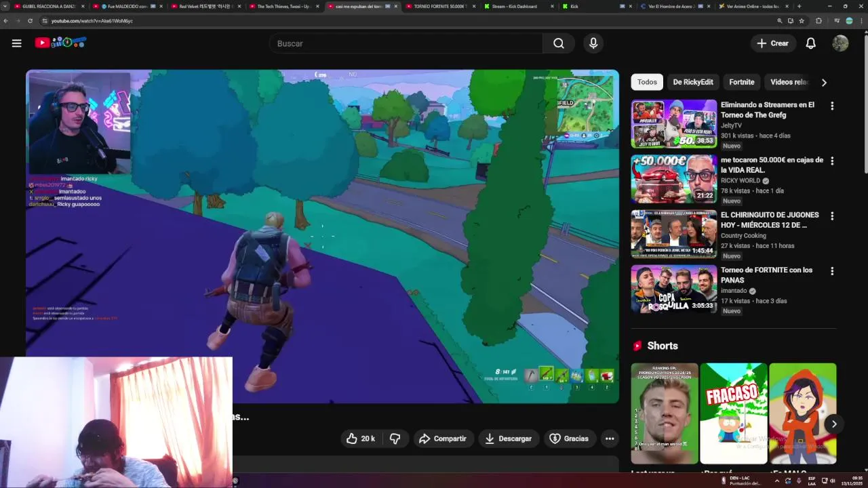Go back with browser back arrow
The height and width of the screenshot is (488, 868).
pos(6,21)
